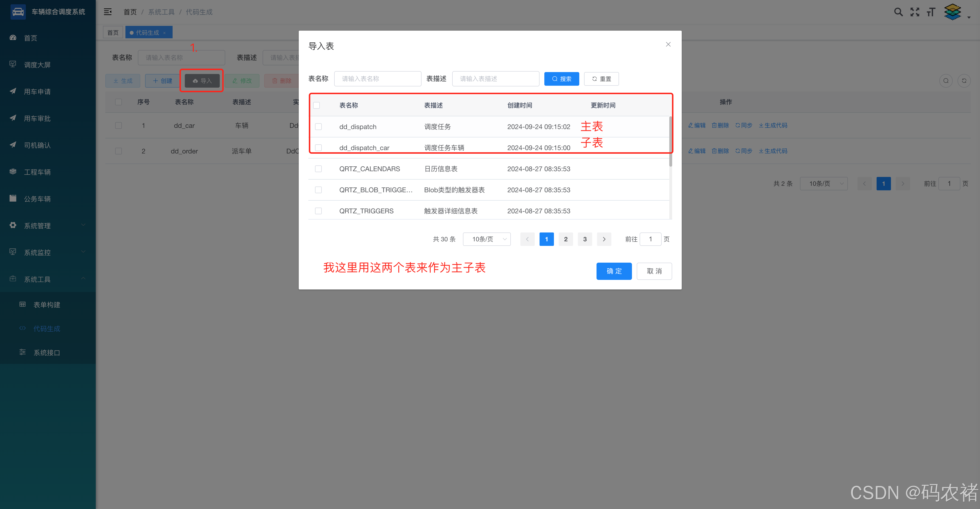Click 同步 for dd_order row

coord(744,151)
